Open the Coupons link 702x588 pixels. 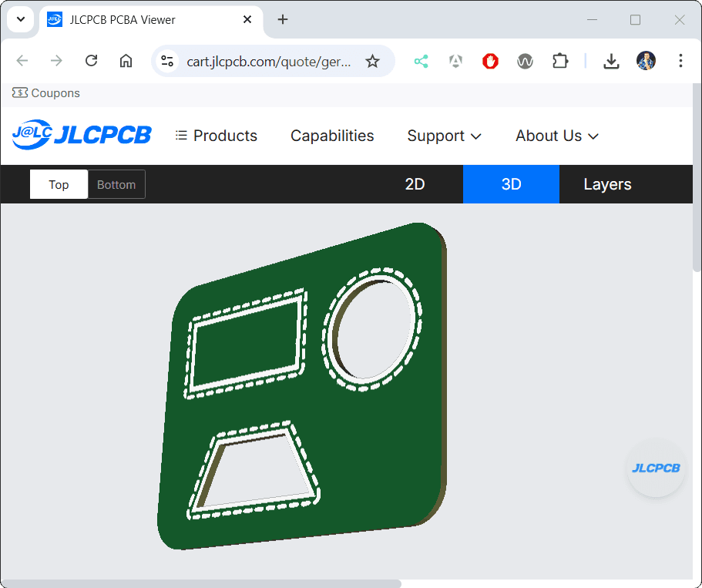45,92
